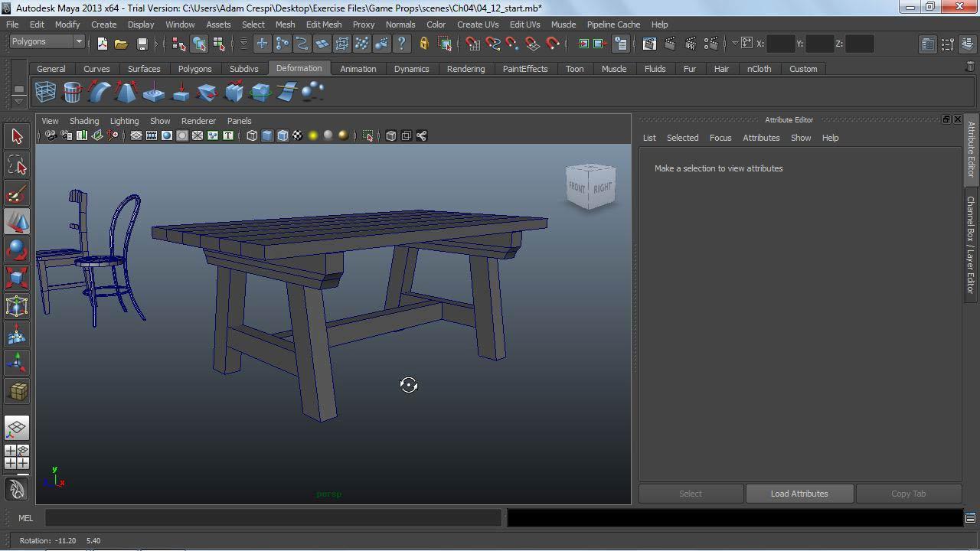The height and width of the screenshot is (551, 980).
Task: Activate the Lasso select tool
Action: tap(17, 165)
